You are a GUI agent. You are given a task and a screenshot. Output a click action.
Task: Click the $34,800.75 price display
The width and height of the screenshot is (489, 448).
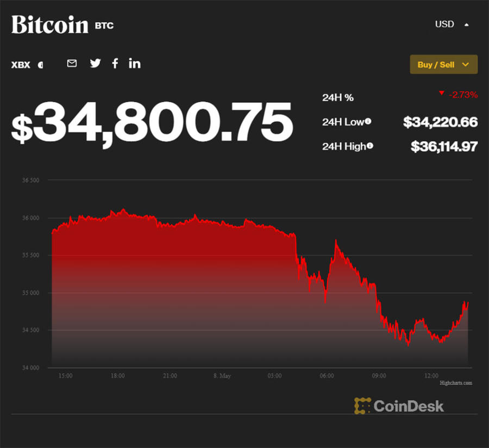point(152,123)
